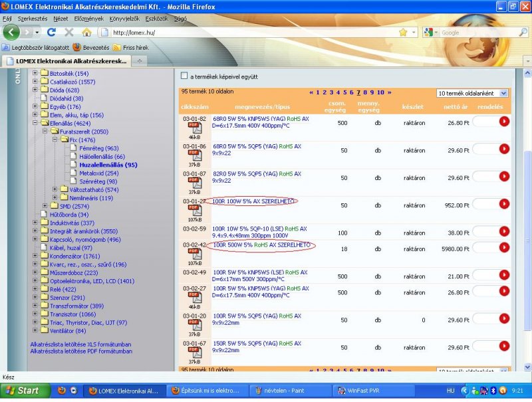The height and width of the screenshot is (402, 532).
Task: Open Metaloxid (254) category
Action: click(99, 173)
